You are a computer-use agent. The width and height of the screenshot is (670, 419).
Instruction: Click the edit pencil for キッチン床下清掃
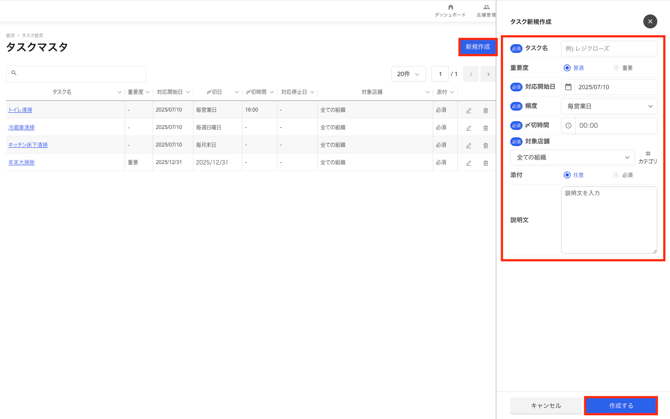[468, 145]
